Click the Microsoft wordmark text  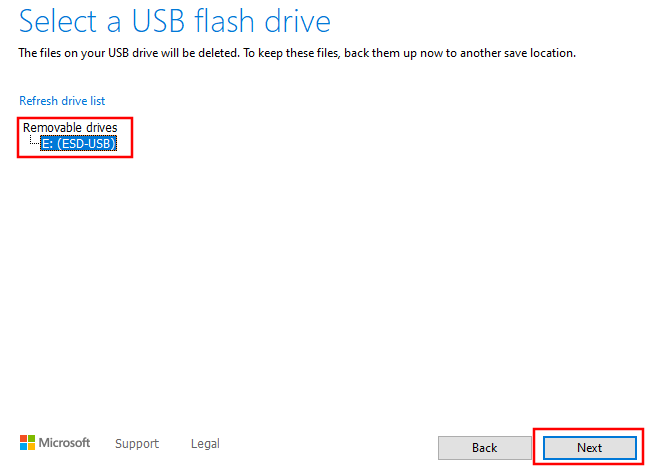point(64,443)
